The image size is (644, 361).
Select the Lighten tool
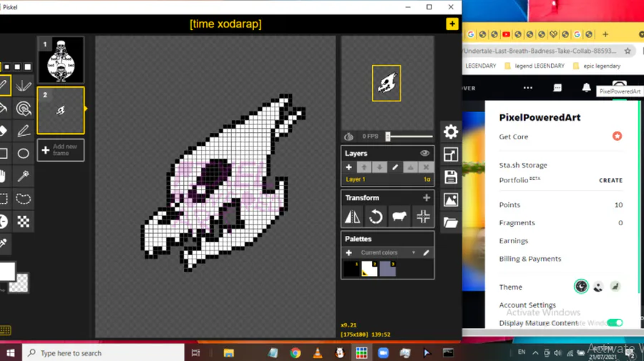[4, 222]
